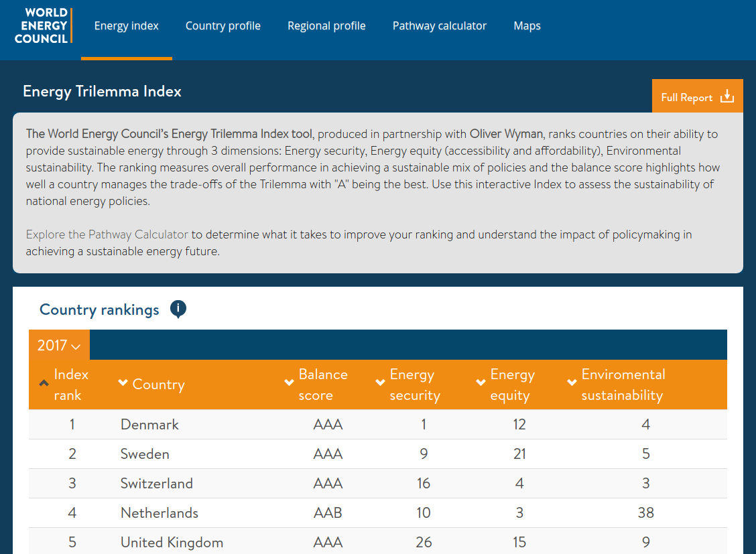Click Switzerland's energy security value 16
Screen dimensions: 756x554
click(x=424, y=483)
